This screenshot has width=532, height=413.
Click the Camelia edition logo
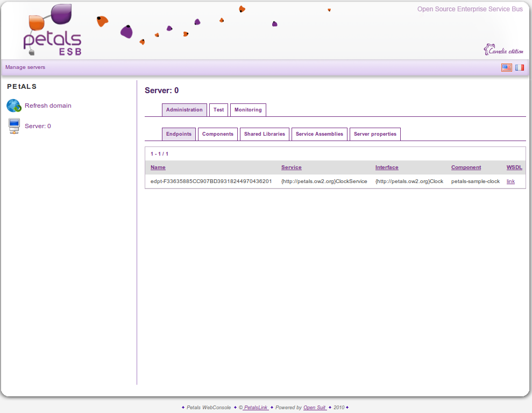[x=503, y=50]
